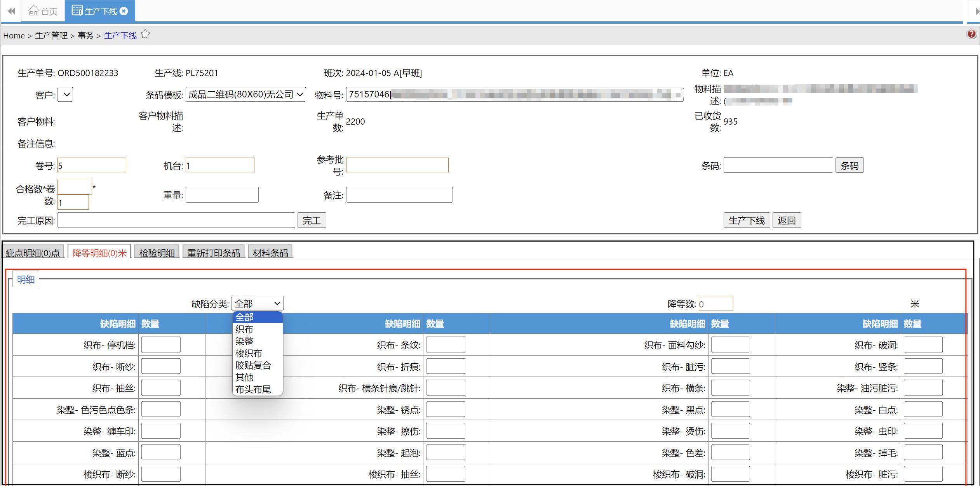Viewport: 980px width, 486px height.
Task: Click quantity field for 染整- 缠车印
Action: [x=161, y=431]
